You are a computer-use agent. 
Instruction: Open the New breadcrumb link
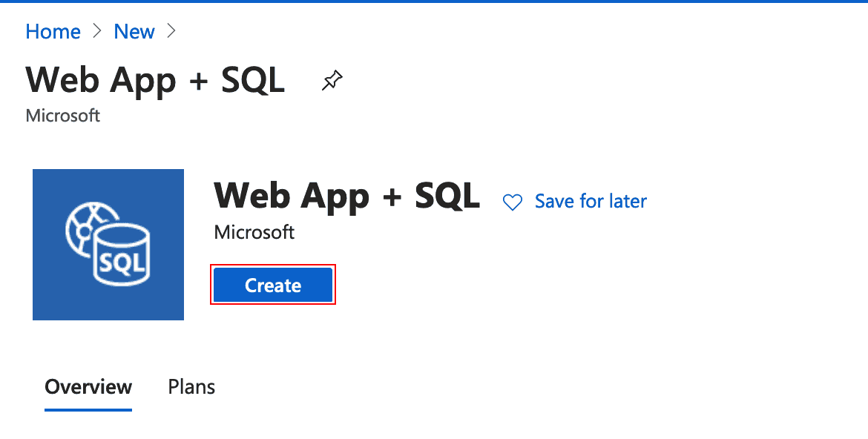134,32
